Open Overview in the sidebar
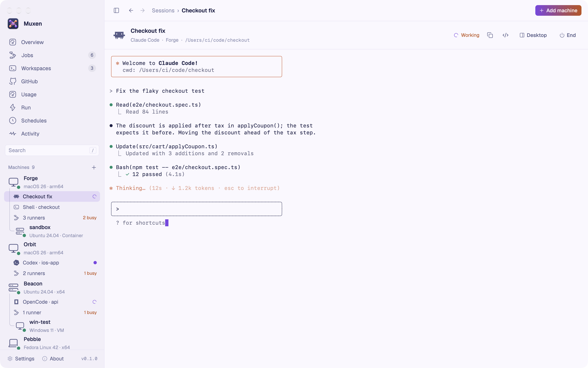 pyautogui.click(x=52, y=42)
